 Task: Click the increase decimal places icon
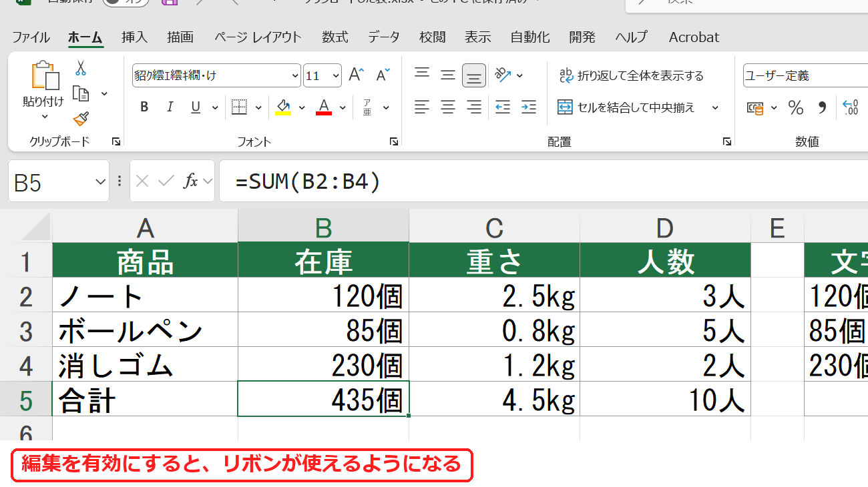click(x=851, y=107)
